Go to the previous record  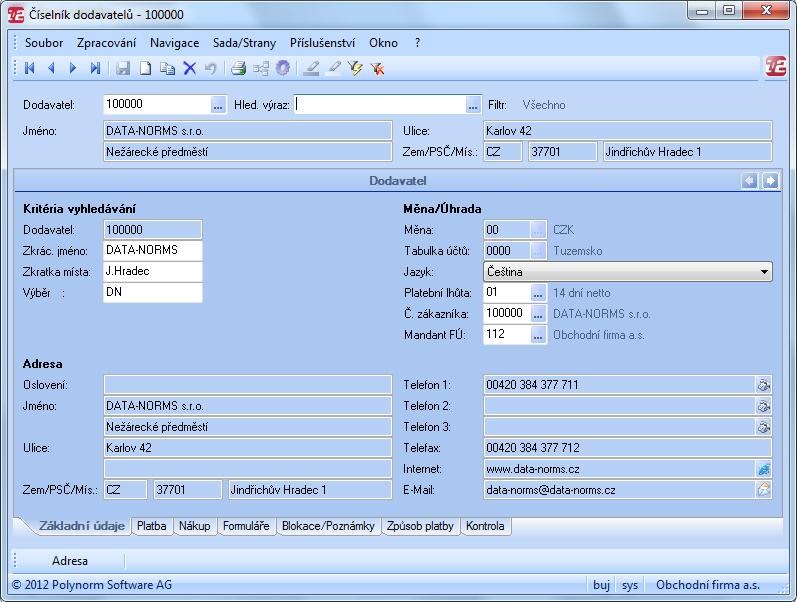[51, 68]
